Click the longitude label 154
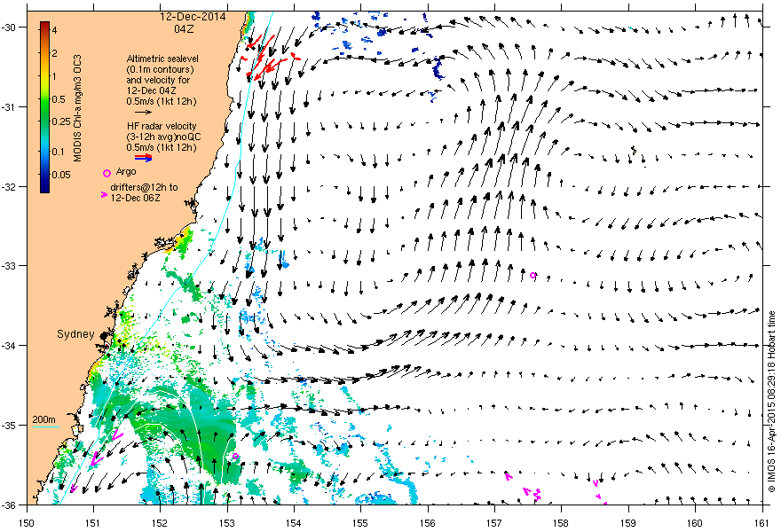The image size is (781, 532). (x=294, y=523)
